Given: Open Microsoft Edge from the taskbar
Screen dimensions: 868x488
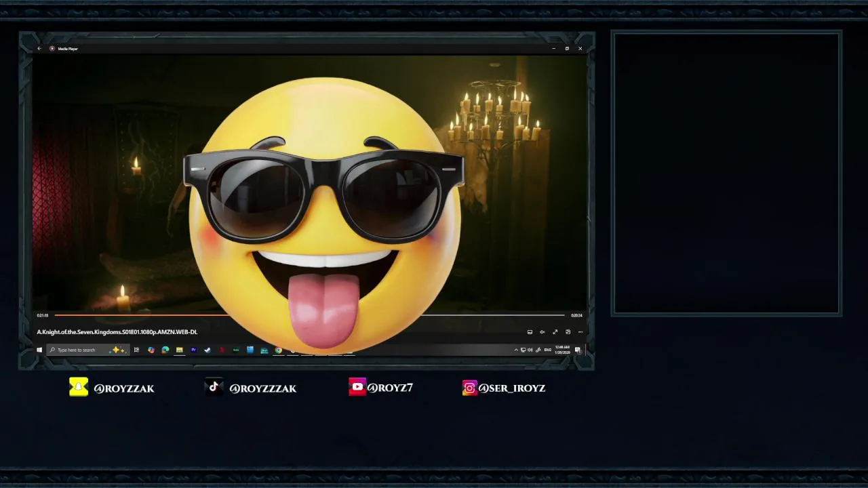Looking at the screenshot, I should (165, 350).
